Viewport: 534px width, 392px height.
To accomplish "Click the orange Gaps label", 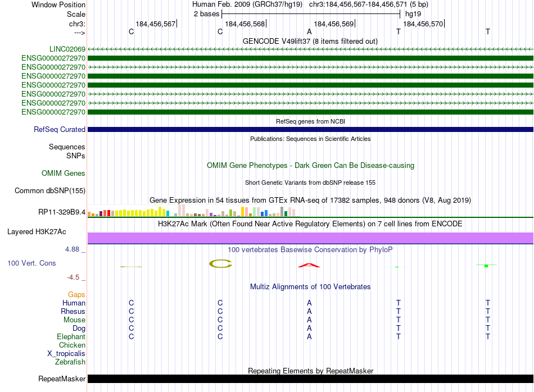I will click(76, 294).
